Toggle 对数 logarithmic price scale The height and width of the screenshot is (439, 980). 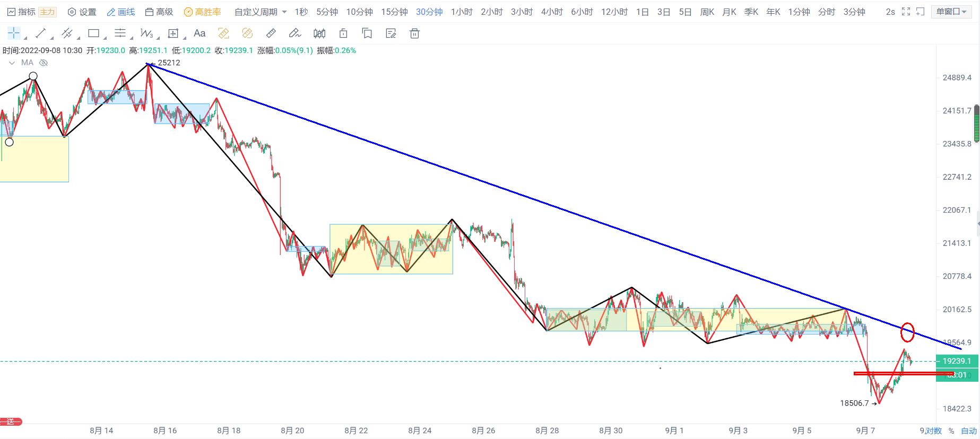pos(934,431)
